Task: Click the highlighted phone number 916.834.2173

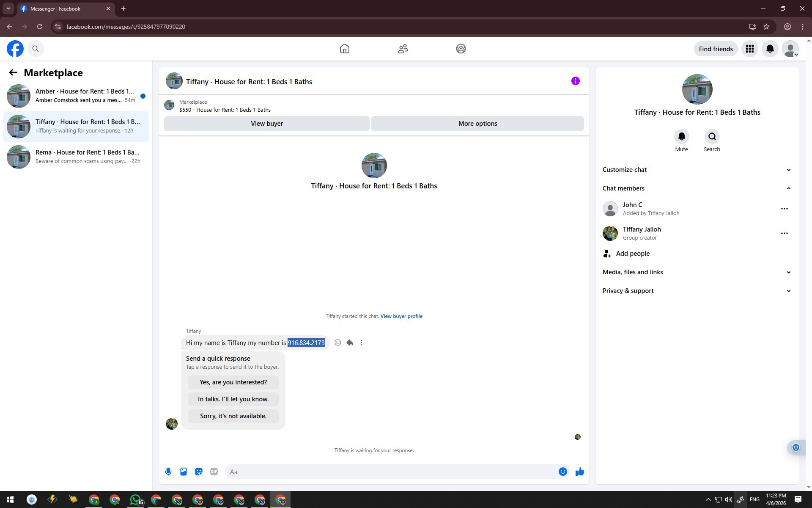Action: click(x=306, y=343)
